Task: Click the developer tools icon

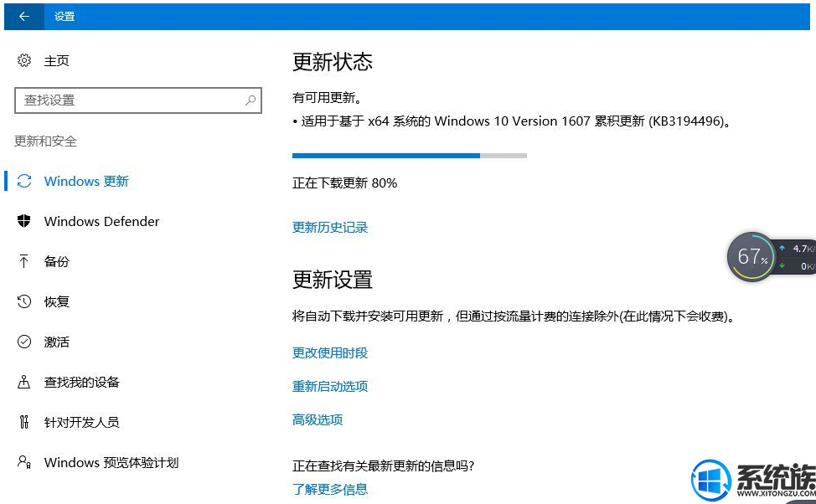Action: [24, 422]
